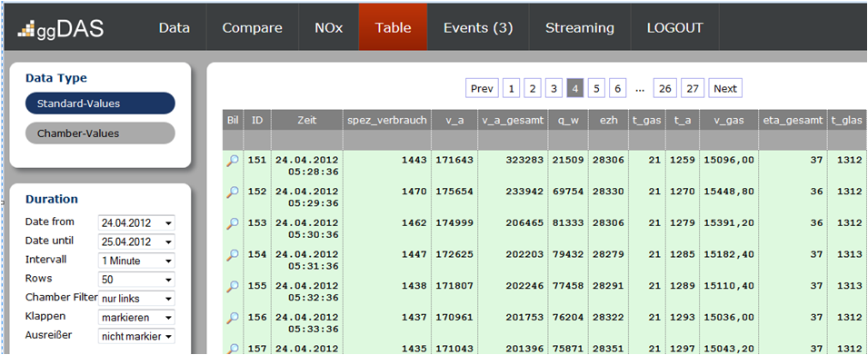Click cell value 76204 in row 156

pos(568,318)
